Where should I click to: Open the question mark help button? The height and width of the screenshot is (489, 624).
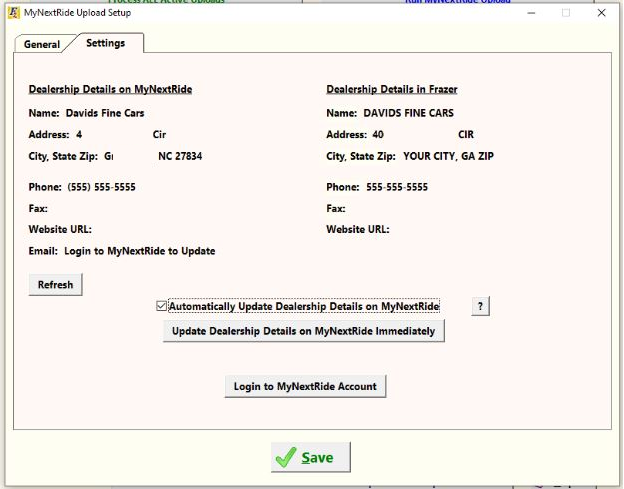tap(480, 306)
